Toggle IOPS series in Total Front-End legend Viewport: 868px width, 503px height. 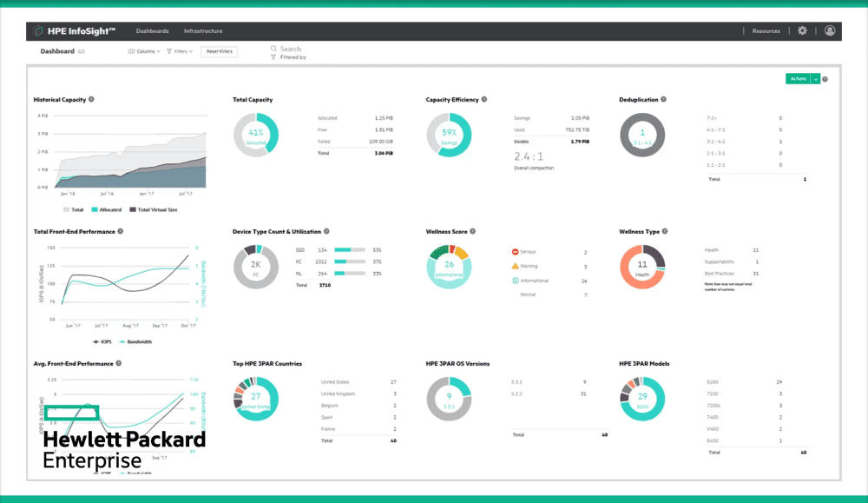click(x=102, y=341)
